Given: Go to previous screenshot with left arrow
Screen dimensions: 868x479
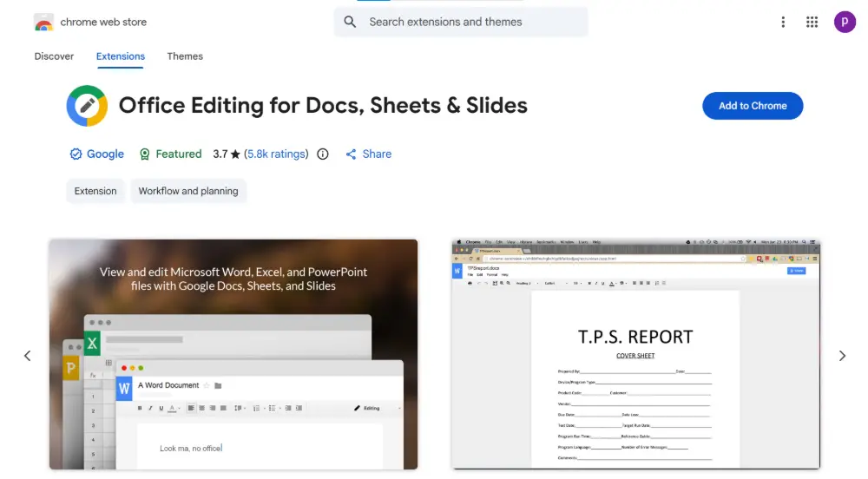Looking at the screenshot, I should pos(27,356).
